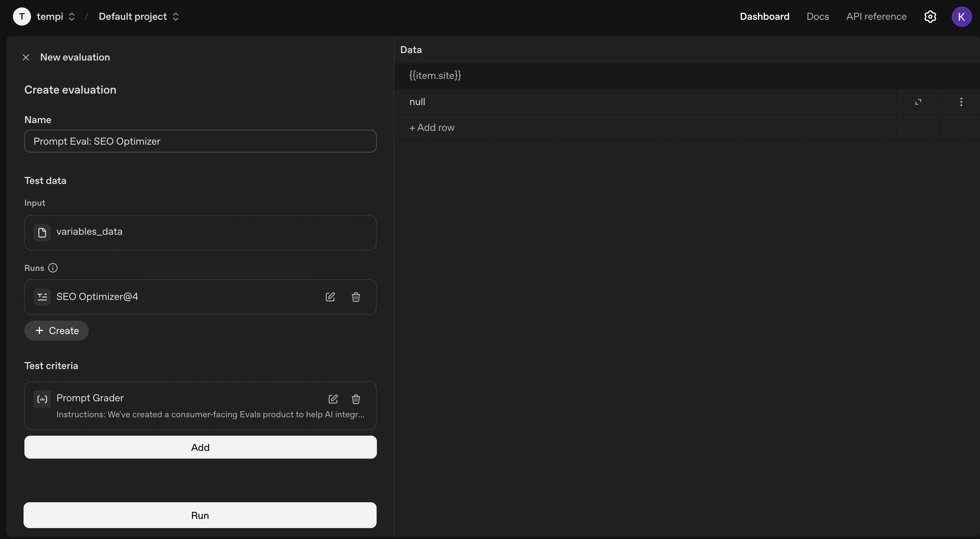Expand the null data row
980x539 pixels.
pos(918,102)
